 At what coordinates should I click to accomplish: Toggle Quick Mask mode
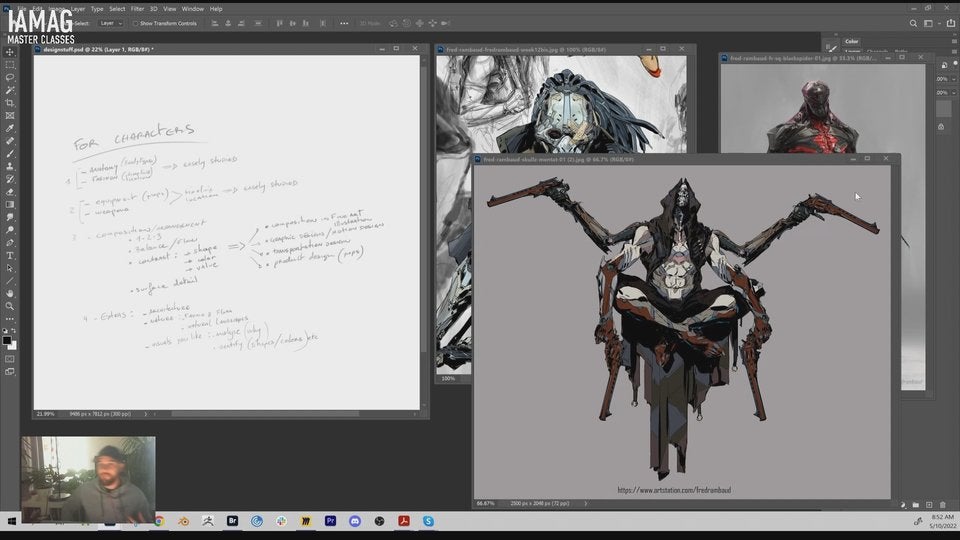(x=10, y=359)
